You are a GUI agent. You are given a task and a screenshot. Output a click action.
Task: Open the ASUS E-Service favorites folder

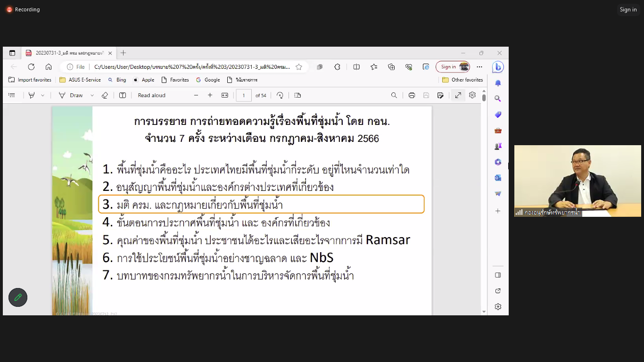tap(80, 80)
